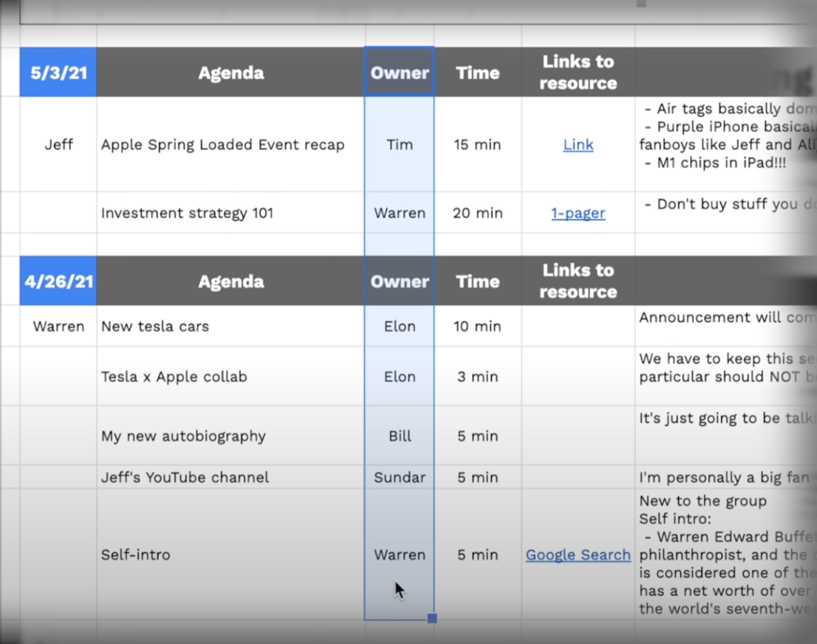This screenshot has height=644, width=817.
Task: Click the 'Time' header in 5/3/21 table
Action: coord(478,72)
